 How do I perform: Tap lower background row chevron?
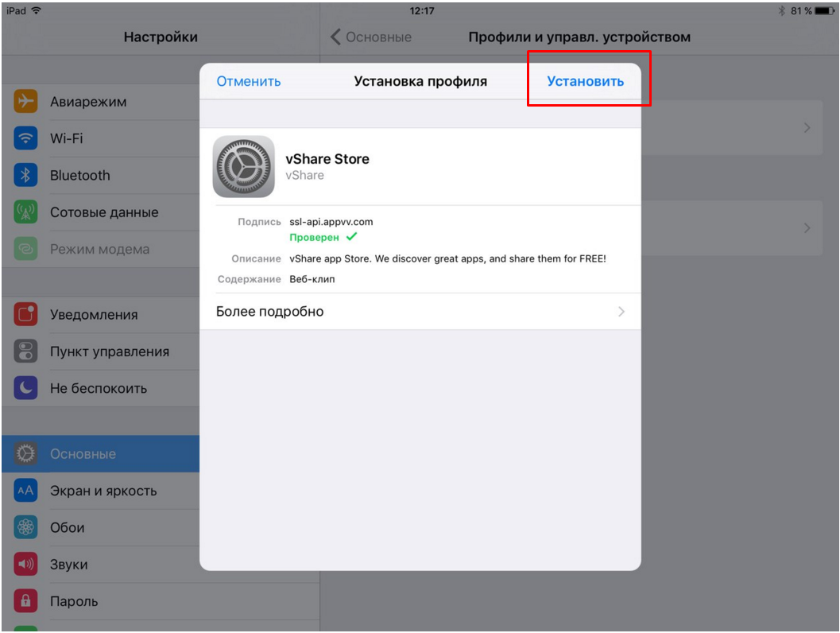807,227
